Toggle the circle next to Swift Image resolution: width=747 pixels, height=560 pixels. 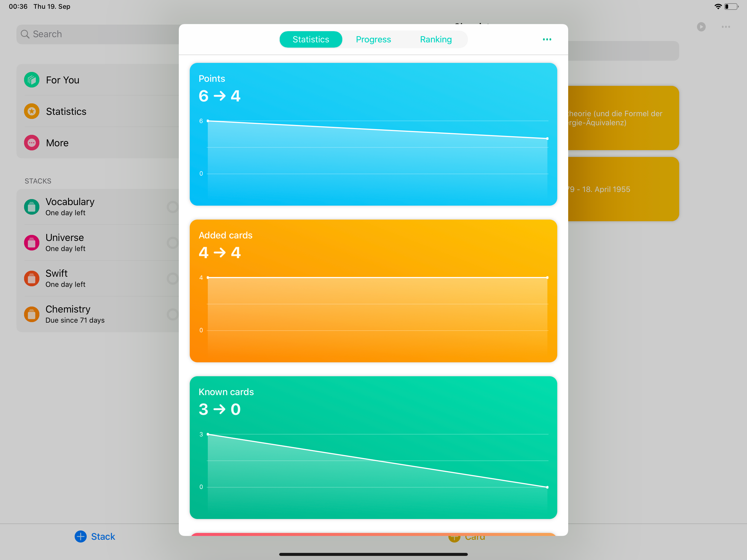(x=173, y=278)
